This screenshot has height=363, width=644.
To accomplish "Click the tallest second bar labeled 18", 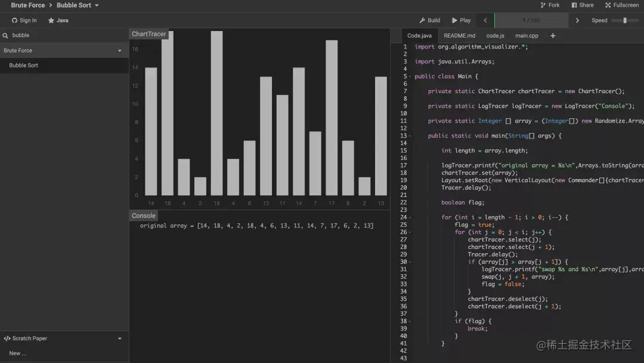I will 168,113.
